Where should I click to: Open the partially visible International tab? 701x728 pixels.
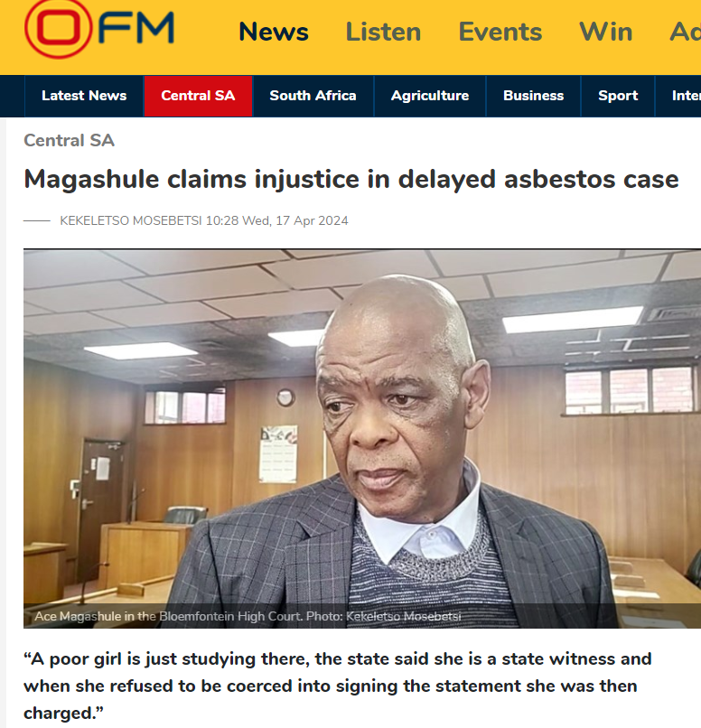tap(678, 96)
